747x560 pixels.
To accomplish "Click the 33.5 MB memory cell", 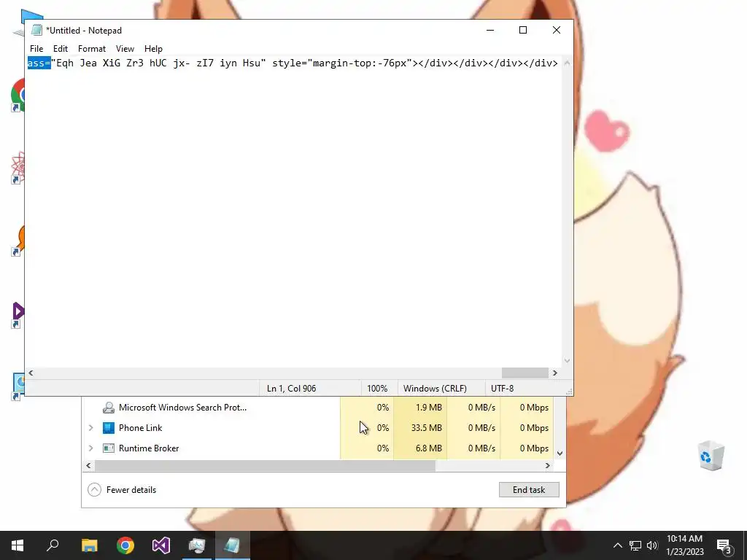I will pos(420,427).
